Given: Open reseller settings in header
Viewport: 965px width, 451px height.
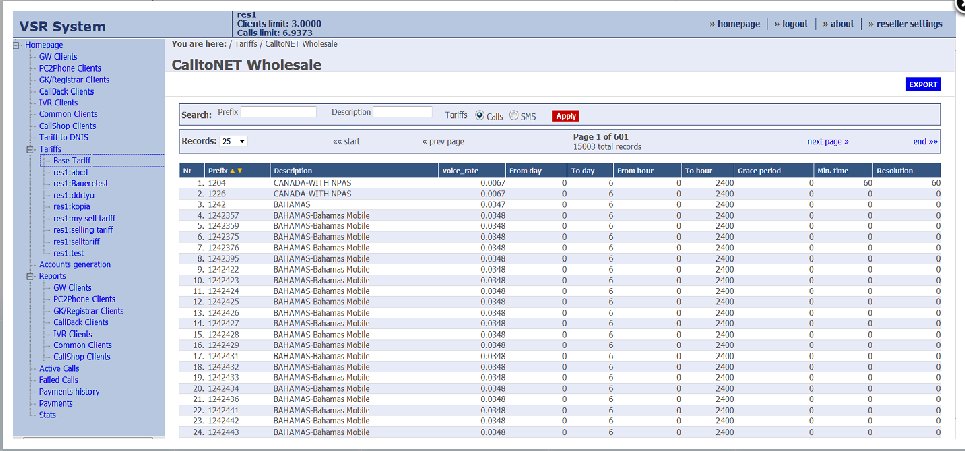Looking at the screenshot, I should [905, 24].
